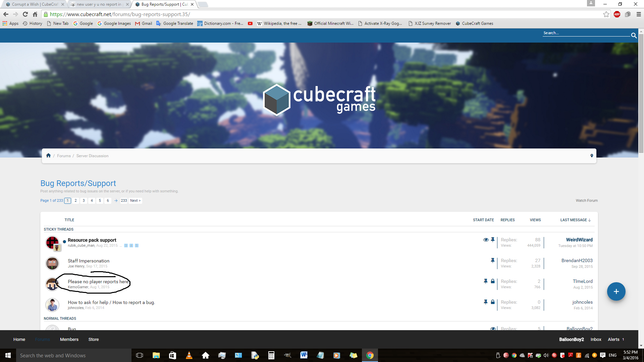The height and width of the screenshot is (362, 644).
Task: Jump to last page 233
Action: [124, 200]
